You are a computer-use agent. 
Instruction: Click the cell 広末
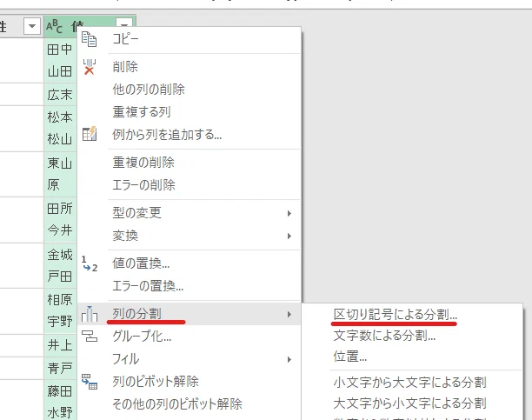(60, 95)
